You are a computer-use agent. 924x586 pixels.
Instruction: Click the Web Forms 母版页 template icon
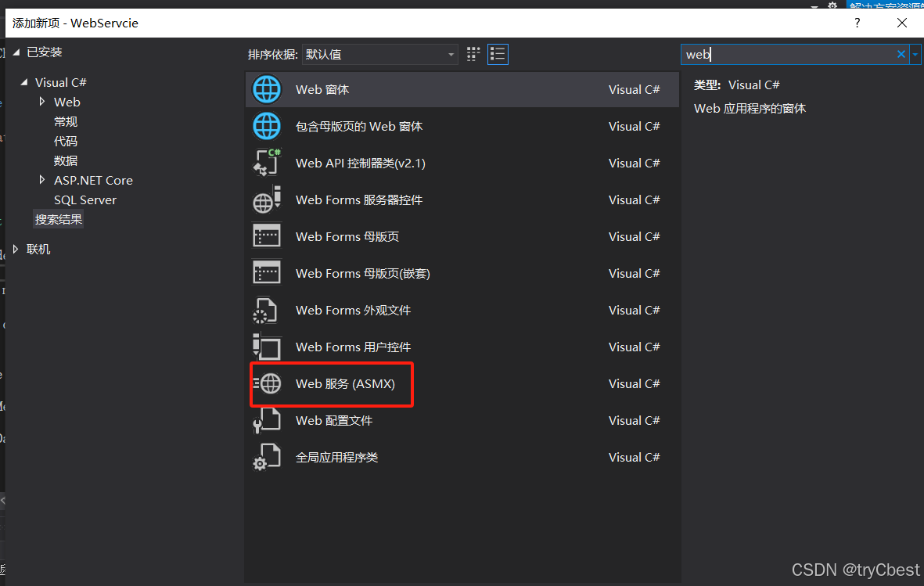pyautogui.click(x=266, y=236)
